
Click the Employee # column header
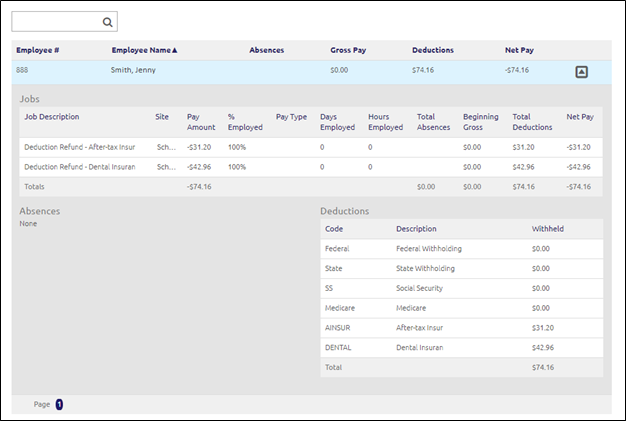coord(37,49)
